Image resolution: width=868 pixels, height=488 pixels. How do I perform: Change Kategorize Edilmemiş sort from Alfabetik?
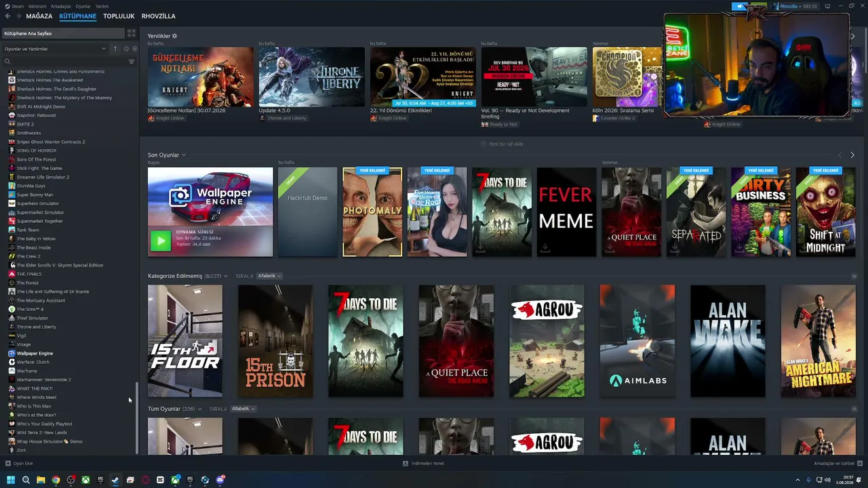[x=269, y=277]
